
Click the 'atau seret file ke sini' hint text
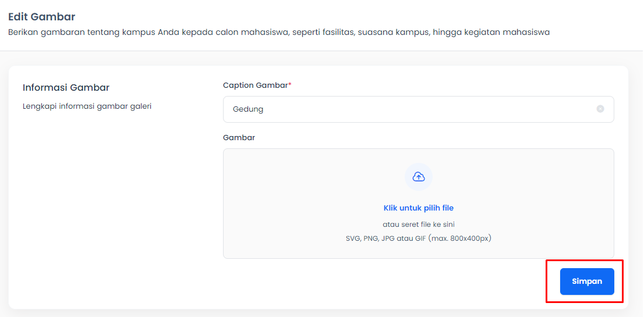point(419,225)
